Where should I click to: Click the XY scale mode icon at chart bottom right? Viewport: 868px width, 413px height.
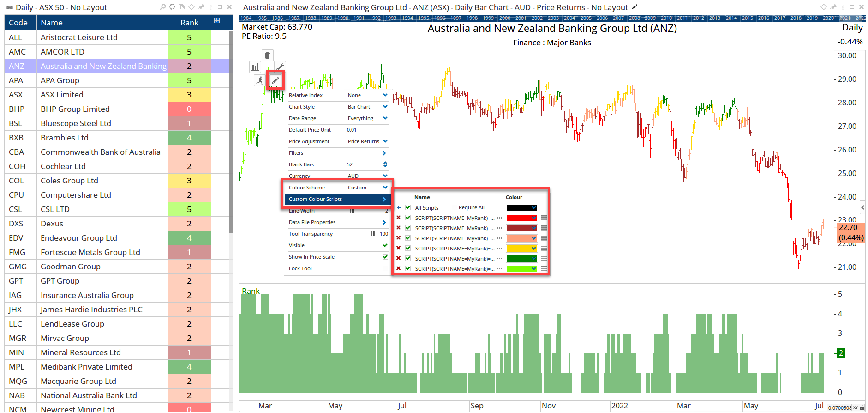click(x=855, y=408)
